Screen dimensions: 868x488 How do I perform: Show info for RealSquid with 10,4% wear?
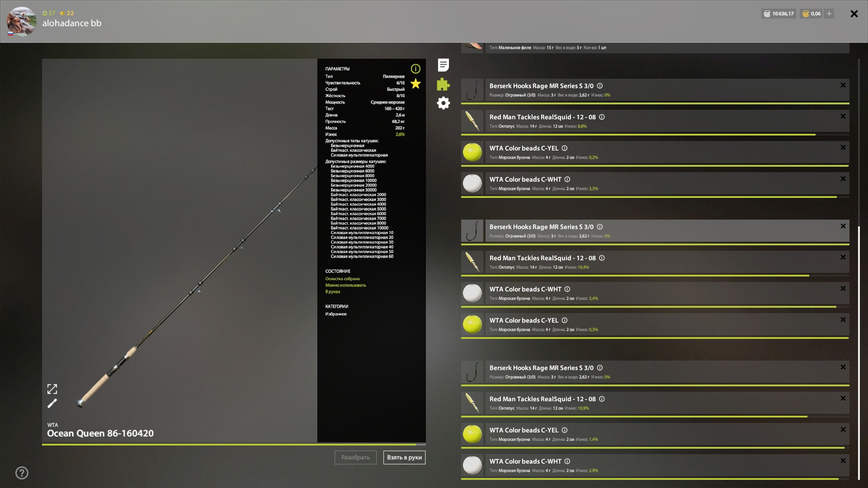(602, 258)
